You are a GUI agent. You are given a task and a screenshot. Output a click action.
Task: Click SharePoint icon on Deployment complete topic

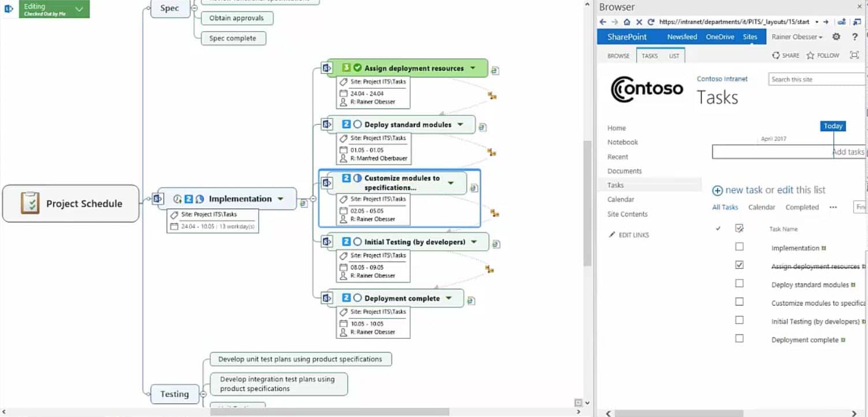point(326,298)
